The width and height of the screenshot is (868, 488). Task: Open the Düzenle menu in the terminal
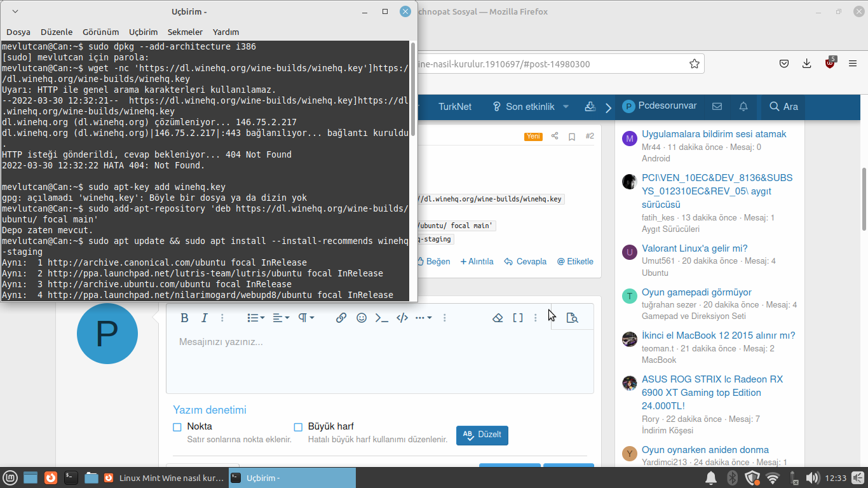click(57, 32)
